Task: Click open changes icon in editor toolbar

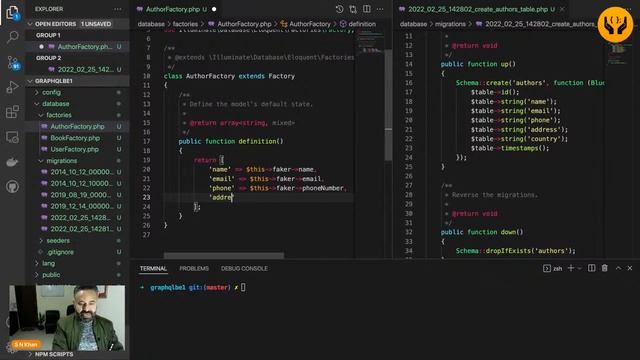Action: pyautogui.click(x=353, y=9)
